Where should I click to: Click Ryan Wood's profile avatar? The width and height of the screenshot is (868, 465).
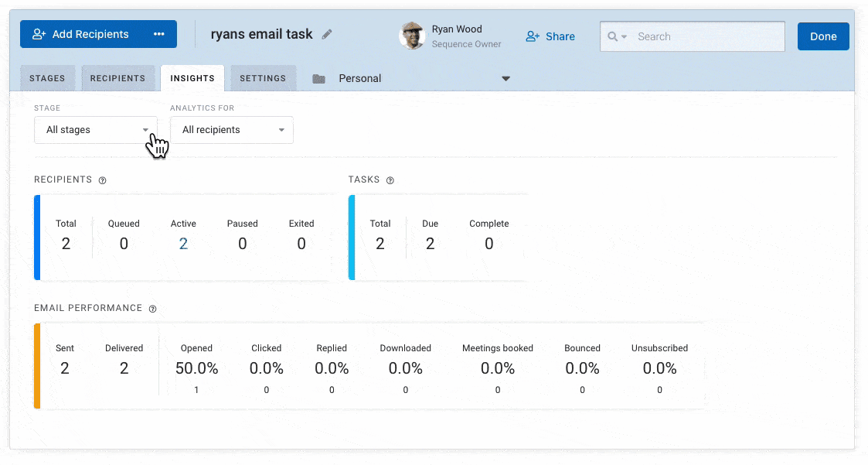tap(412, 36)
